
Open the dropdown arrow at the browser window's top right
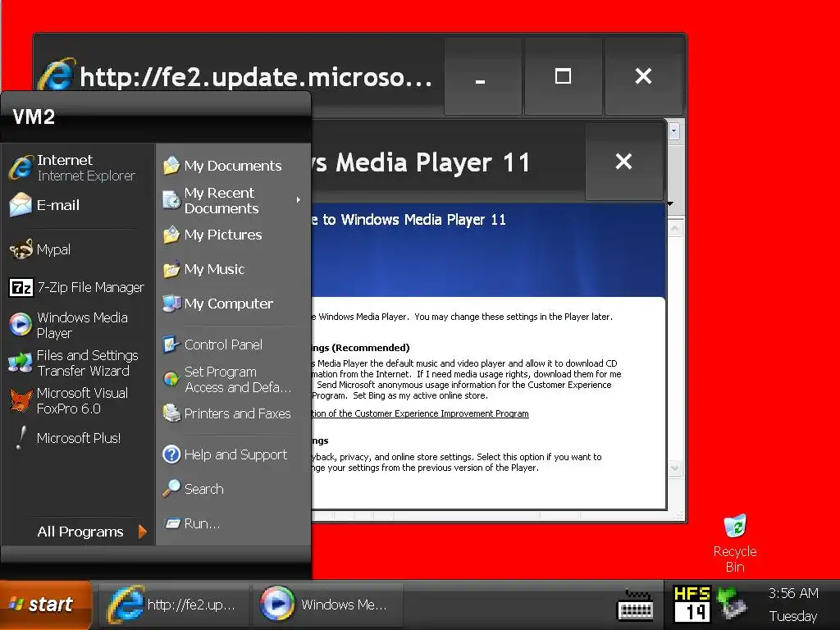click(x=674, y=130)
